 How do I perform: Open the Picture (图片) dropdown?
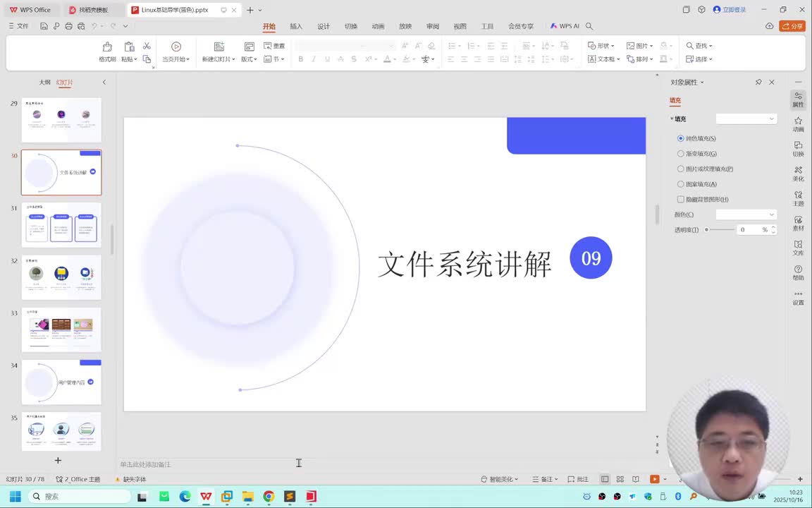tap(639, 46)
